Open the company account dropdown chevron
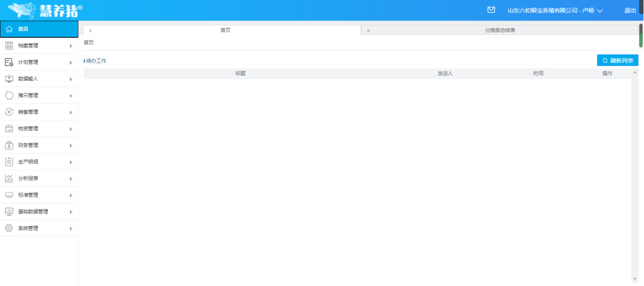This screenshot has width=644, height=286. pos(600,11)
